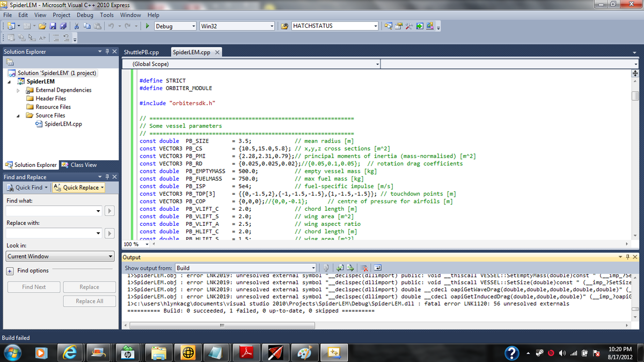Click the Replace button
The height and width of the screenshot is (362, 644).
(x=89, y=287)
